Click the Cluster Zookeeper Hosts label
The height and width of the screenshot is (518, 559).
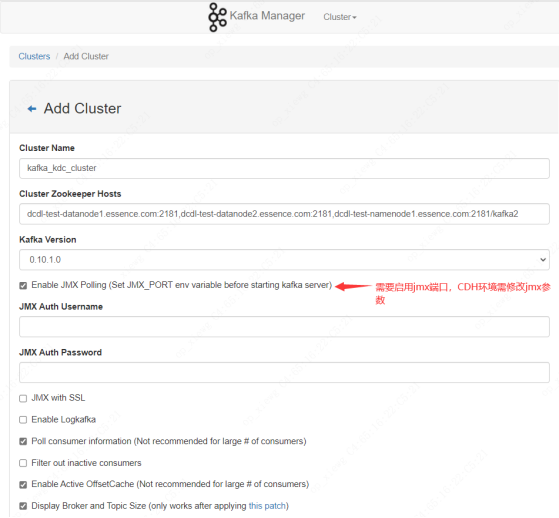pyautogui.click(x=70, y=194)
